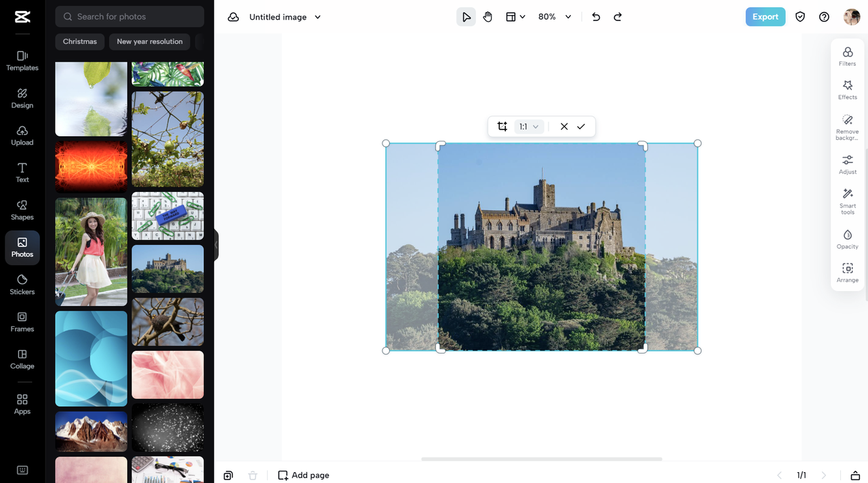Open the 80% zoom dropdown
The width and height of the screenshot is (868, 483).
click(x=555, y=17)
